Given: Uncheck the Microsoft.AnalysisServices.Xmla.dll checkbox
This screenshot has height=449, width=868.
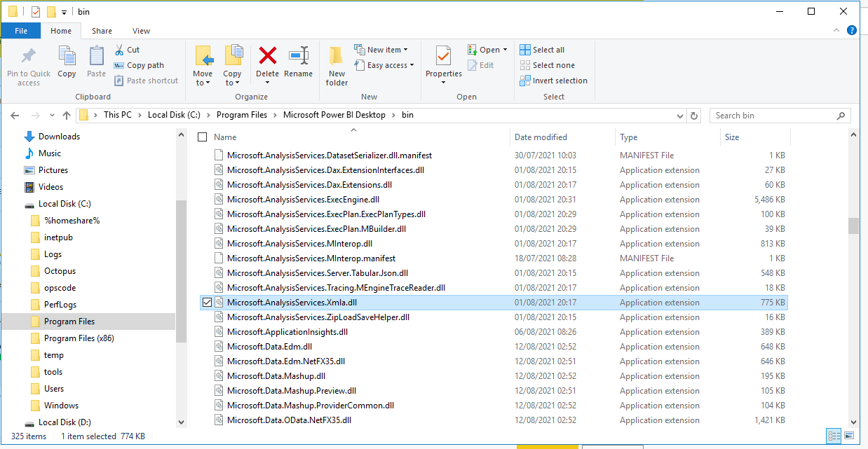Looking at the screenshot, I should 206,303.
